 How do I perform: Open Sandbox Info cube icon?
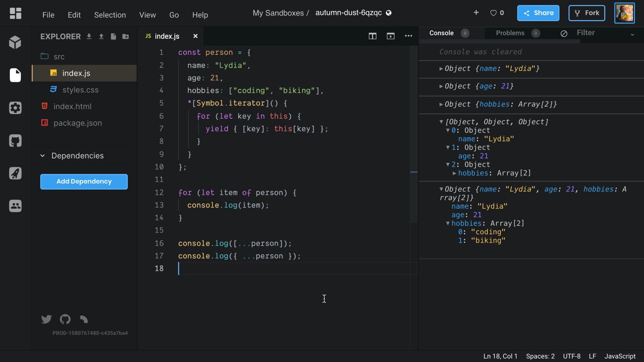(x=16, y=43)
